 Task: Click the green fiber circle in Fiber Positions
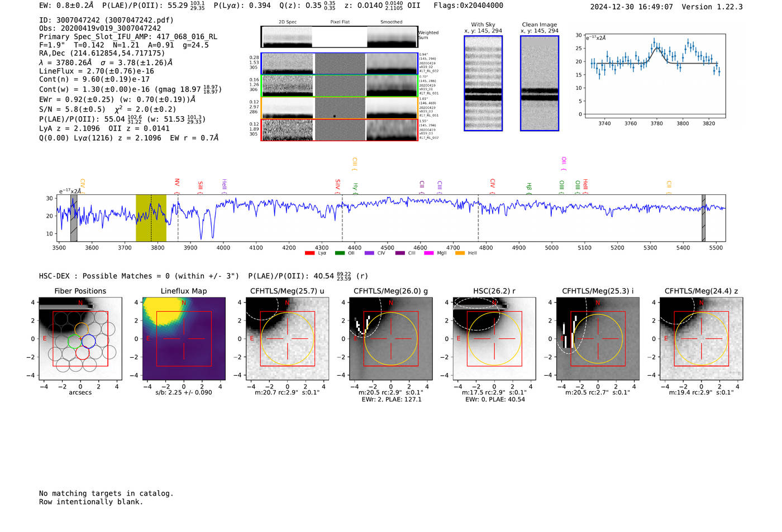click(x=75, y=341)
